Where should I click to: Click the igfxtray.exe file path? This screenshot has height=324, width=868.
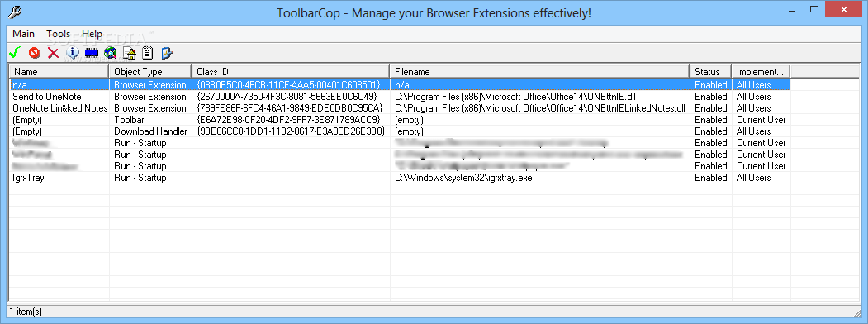(463, 178)
